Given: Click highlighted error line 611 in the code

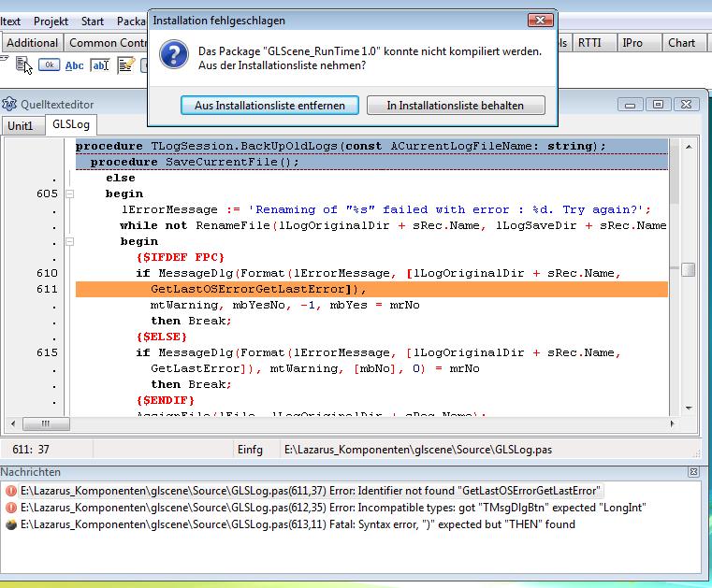Looking at the screenshot, I should (374, 290).
